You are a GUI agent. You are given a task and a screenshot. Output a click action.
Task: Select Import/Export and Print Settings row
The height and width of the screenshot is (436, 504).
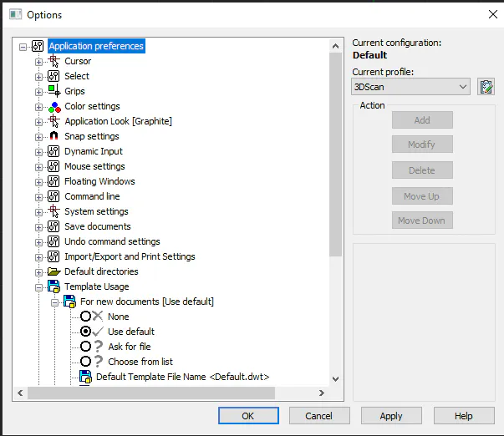pyautogui.click(x=130, y=256)
